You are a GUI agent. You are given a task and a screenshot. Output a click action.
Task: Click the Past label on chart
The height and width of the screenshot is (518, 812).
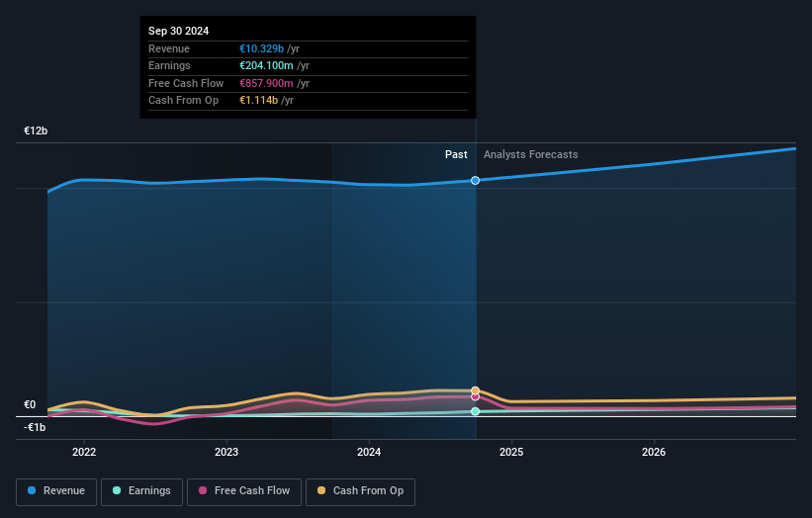point(456,154)
